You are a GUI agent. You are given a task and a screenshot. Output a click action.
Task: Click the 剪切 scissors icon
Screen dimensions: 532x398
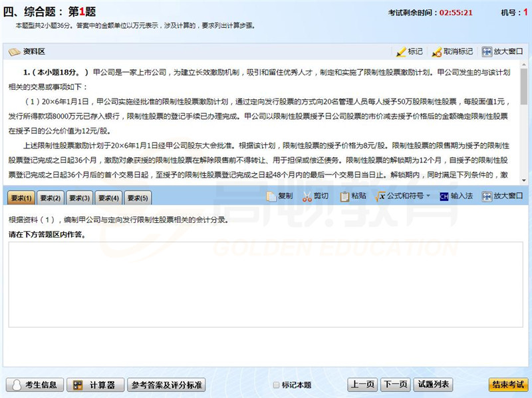tap(307, 197)
